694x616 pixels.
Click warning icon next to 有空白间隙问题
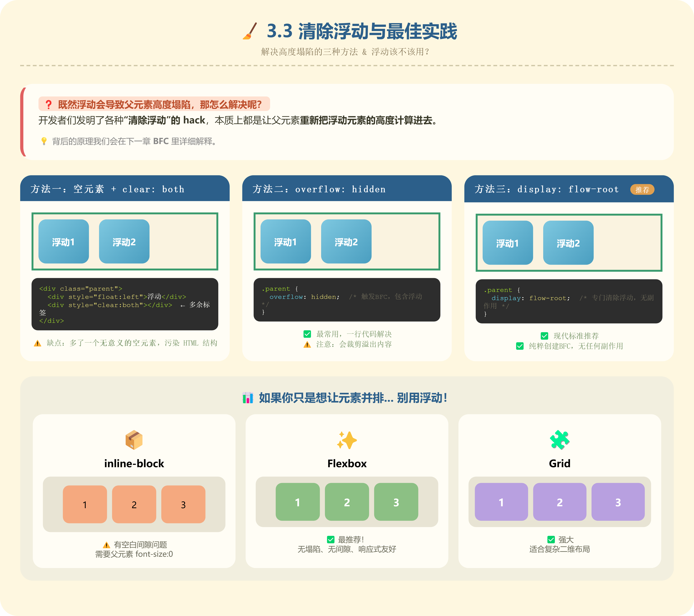[107, 545]
